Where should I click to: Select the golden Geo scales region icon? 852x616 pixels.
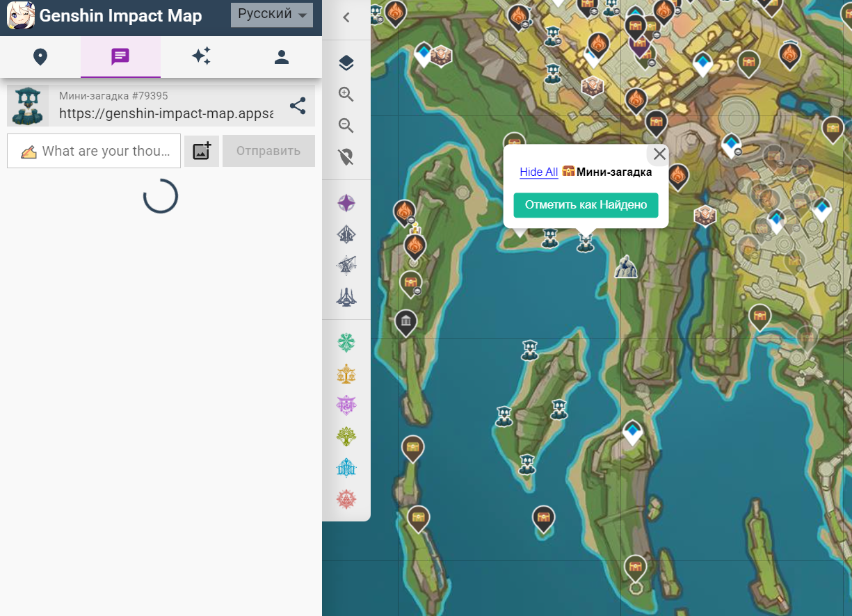coord(346,374)
